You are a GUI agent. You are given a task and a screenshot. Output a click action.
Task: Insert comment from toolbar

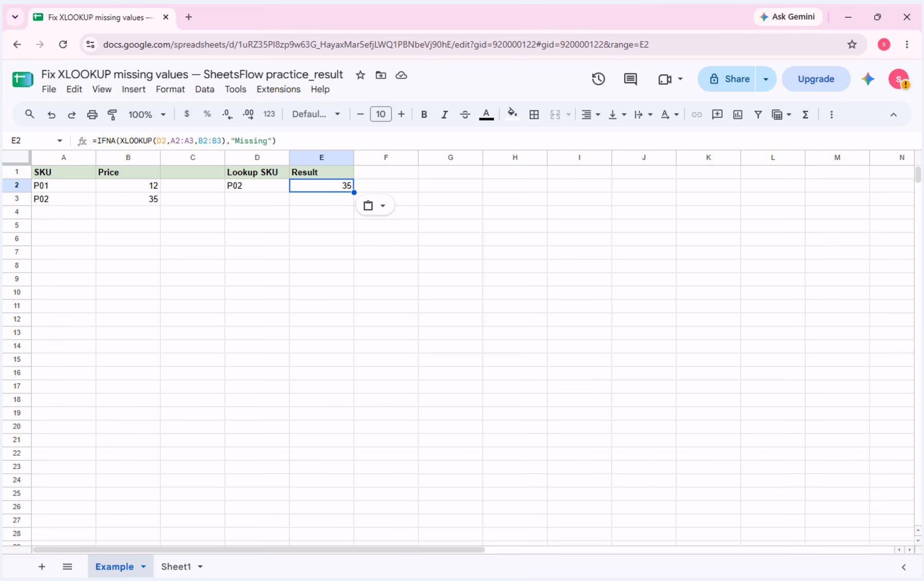click(x=717, y=114)
